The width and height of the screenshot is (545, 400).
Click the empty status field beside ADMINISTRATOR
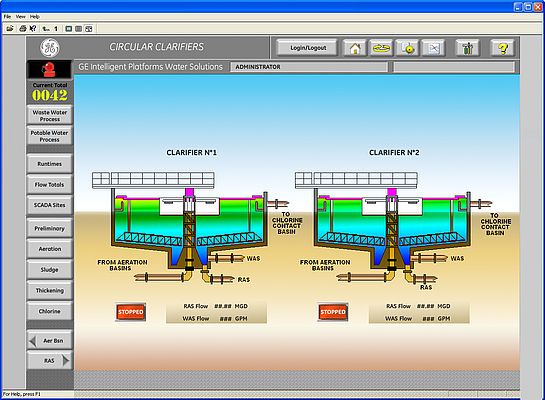click(x=454, y=67)
